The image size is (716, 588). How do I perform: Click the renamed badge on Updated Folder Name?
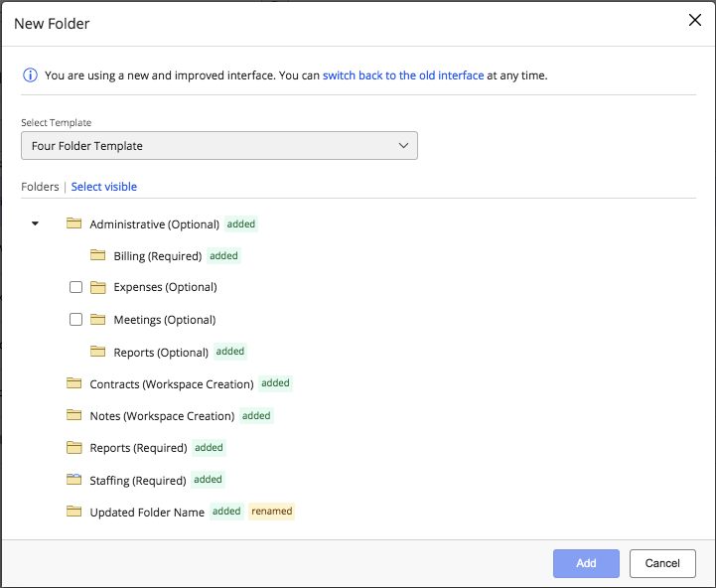pos(271,512)
